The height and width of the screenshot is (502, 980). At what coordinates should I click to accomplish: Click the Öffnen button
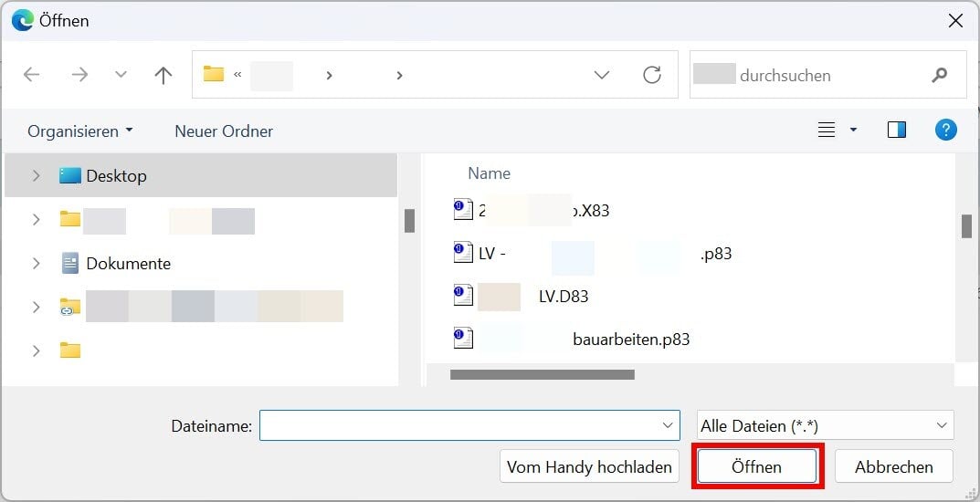coord(756,466)
